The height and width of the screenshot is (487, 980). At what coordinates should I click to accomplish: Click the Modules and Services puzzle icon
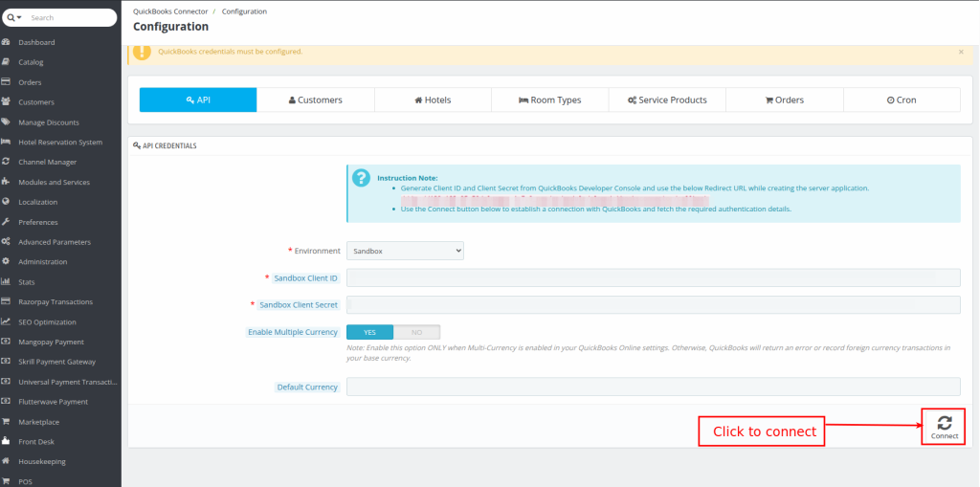(x=6, y=182)
